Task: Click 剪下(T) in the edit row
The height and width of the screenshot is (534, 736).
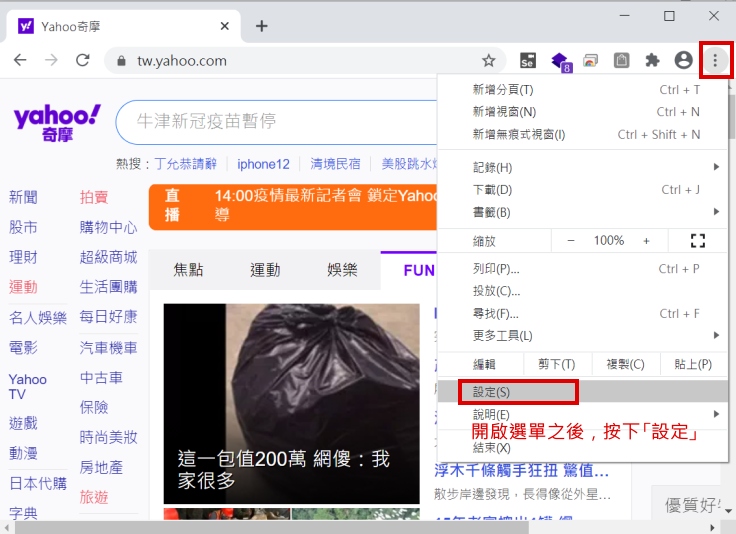Action: (x=557, y=364)
